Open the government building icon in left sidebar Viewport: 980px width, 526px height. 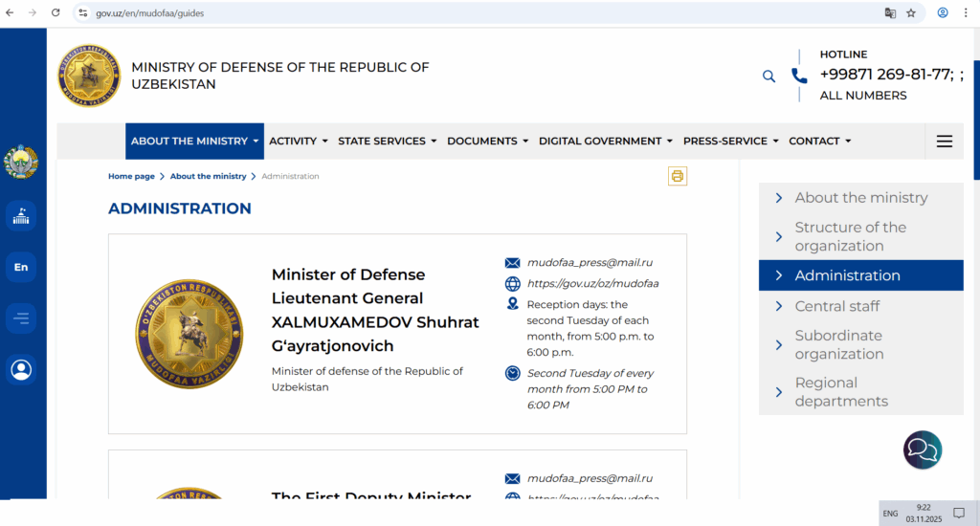[x=21, y=216]
